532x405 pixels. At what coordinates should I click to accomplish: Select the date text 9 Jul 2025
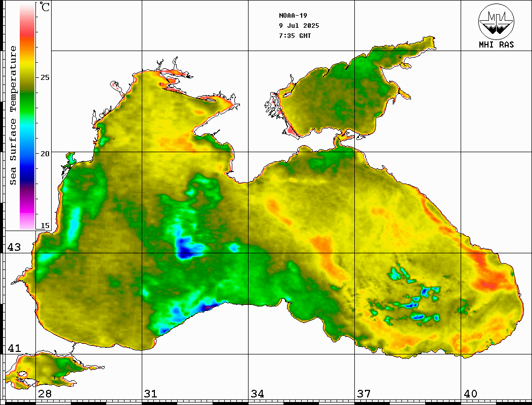tap(299, 26)
